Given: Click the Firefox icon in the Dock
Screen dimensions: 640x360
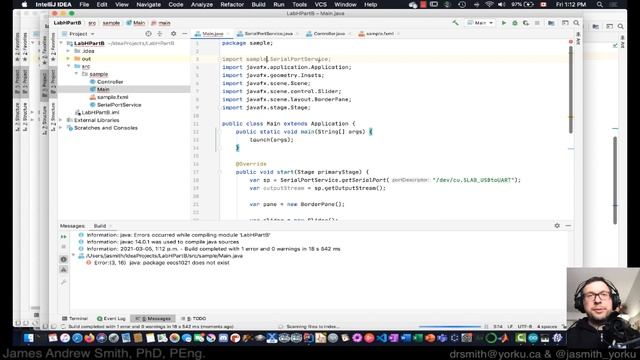Looking at the screenshot, I should coord(89,338).
